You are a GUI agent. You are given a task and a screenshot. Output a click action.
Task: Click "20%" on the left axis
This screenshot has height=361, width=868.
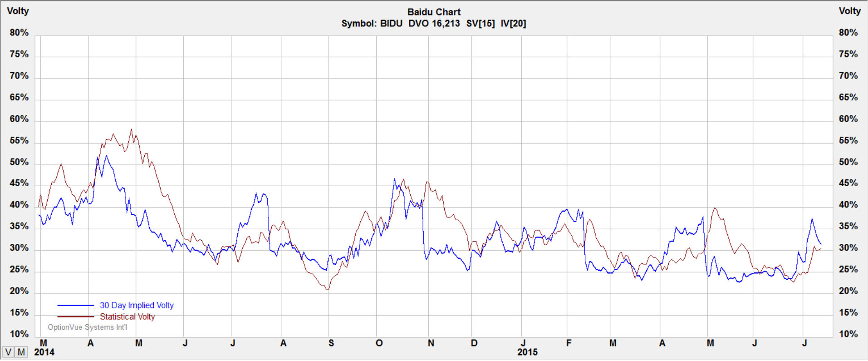coord(19,291)
